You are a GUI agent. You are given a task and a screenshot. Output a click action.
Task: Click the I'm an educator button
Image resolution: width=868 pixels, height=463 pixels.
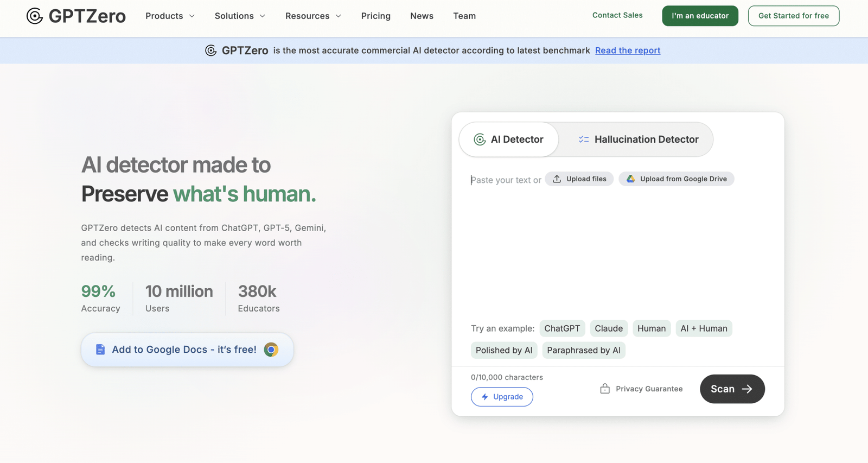[x=700, y=16]
